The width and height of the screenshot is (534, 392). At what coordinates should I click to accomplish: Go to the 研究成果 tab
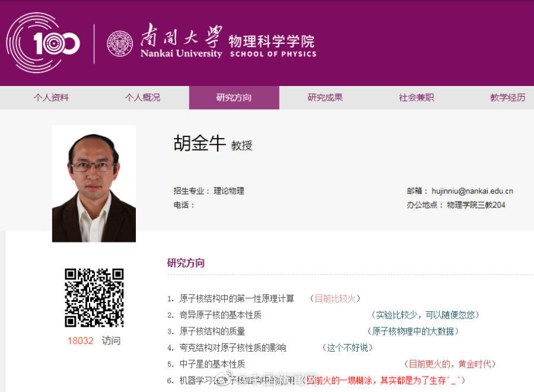click(x=325, y=98)
